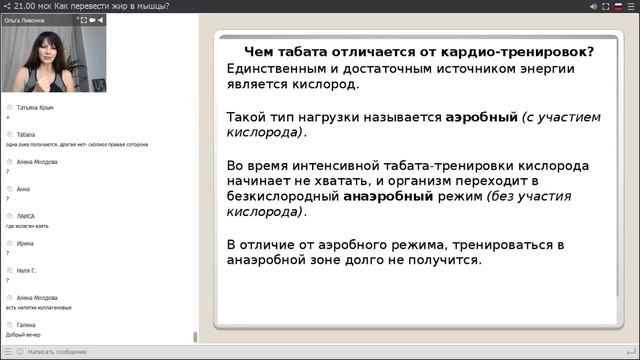
Task: Send message with the enter-arrow icon
Action: click(631, 351)
